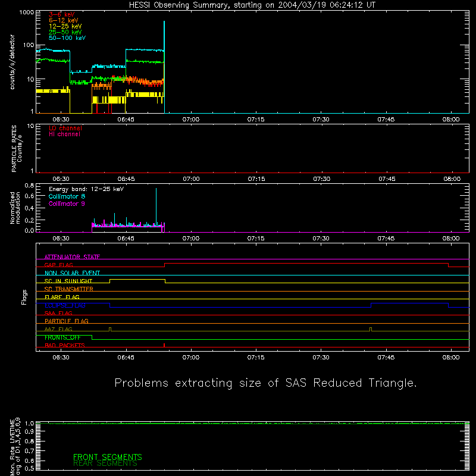Click the yellow 12-25 keV legend label
This screenshot has width=476, height=476.
click(65, 26)
